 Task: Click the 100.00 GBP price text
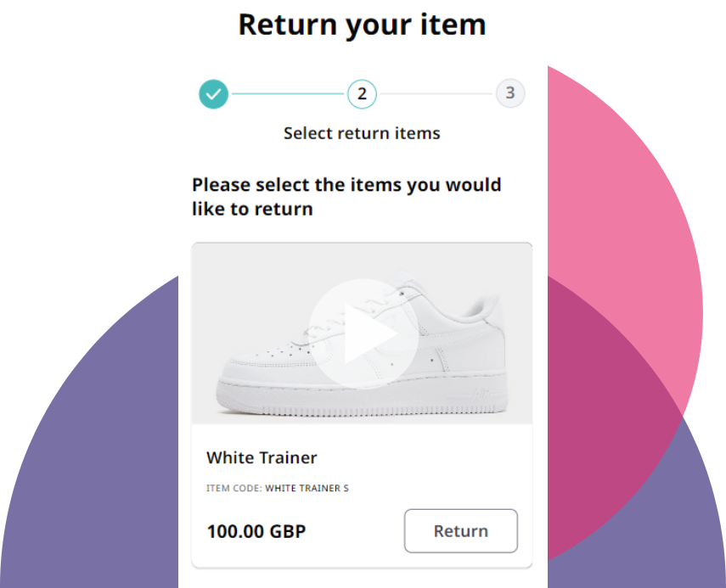coord(256,532)
